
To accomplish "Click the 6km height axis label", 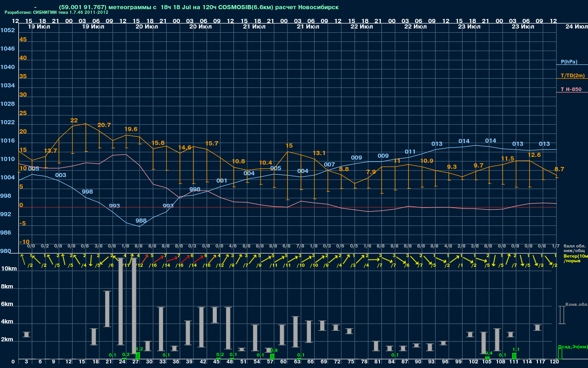I will (x=7, y=305).
